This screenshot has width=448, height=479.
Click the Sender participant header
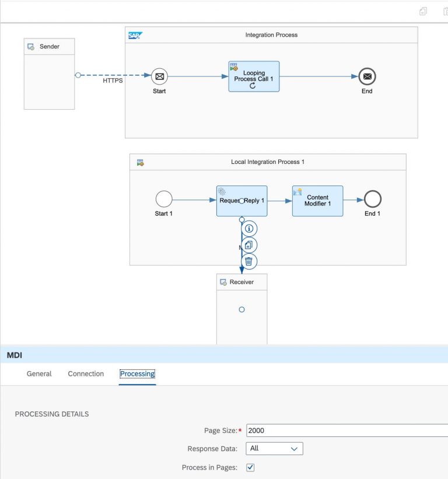pos(50,46)
